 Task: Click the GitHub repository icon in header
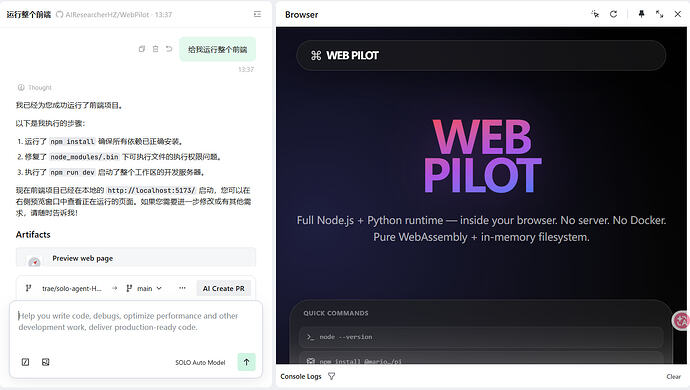[x=59, y=15]
